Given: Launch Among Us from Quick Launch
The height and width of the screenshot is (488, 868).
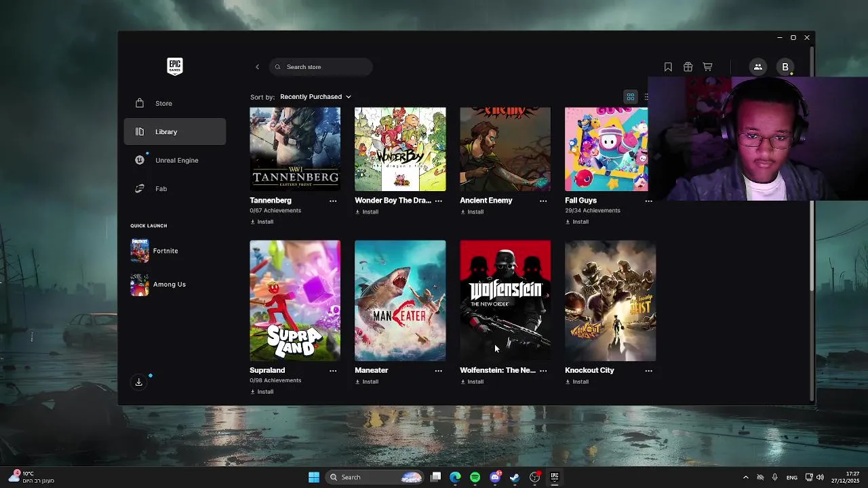Looking at the screenshot, I should coord(159,285).
